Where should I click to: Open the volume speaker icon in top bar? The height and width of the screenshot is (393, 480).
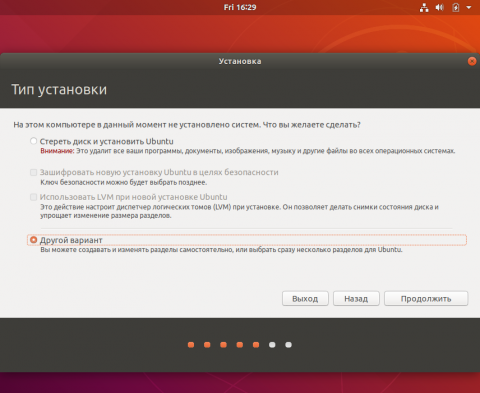[440, 7]
